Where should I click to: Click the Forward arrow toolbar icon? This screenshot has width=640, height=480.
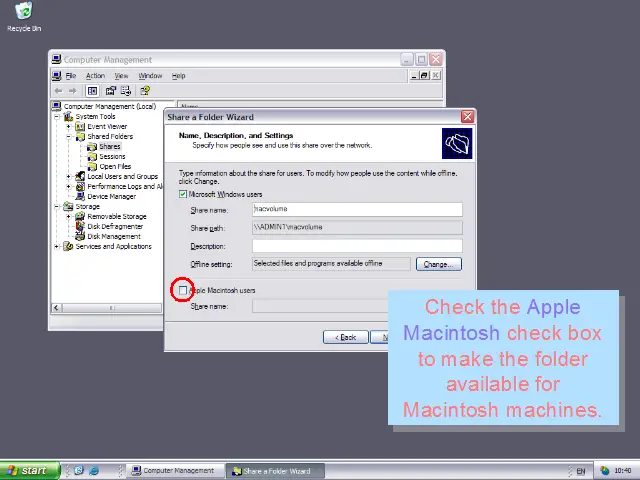click(x=73, y=91)
